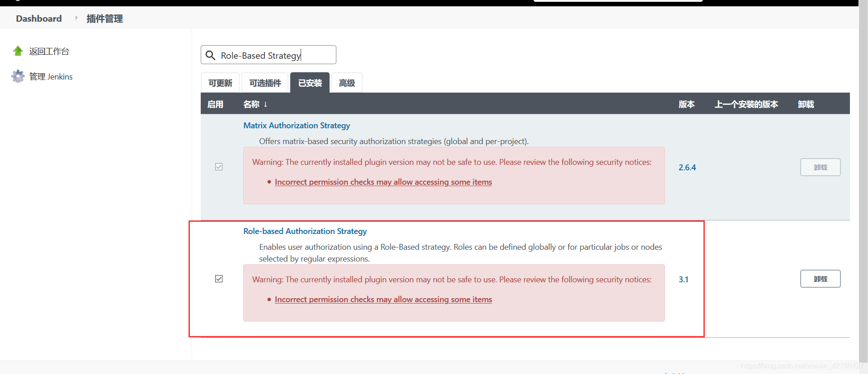The width and height of the screenshot is (868, 374).
Task: Open security notice link under Role-based Authorization
Action: tap(383, 299)
